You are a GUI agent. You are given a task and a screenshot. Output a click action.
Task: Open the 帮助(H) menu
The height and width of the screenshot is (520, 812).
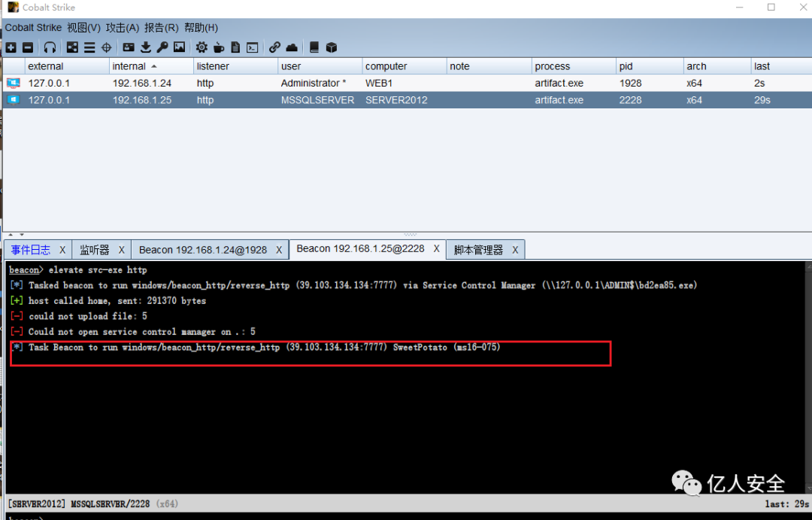201,28
